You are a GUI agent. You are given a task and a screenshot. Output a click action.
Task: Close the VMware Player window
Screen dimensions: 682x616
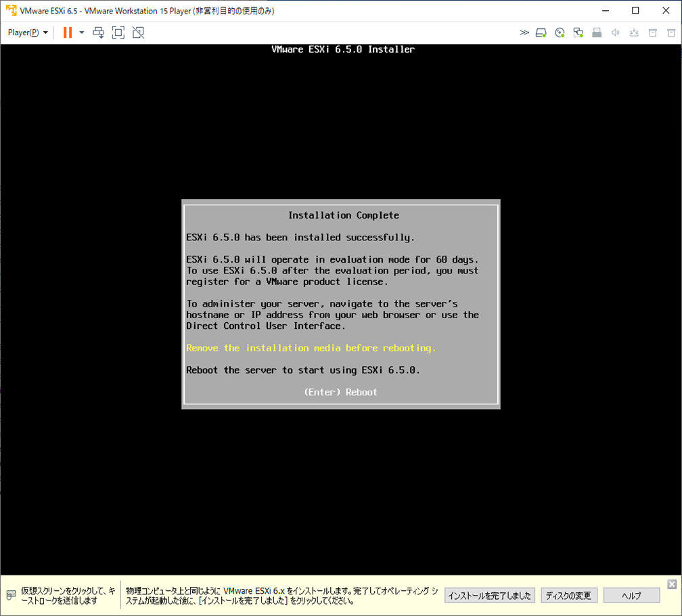666,10
